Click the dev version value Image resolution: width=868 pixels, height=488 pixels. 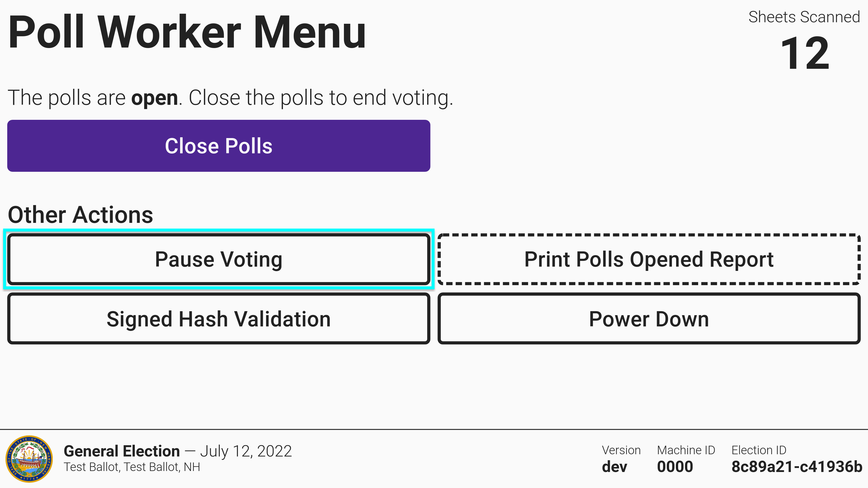coord(614,467)
